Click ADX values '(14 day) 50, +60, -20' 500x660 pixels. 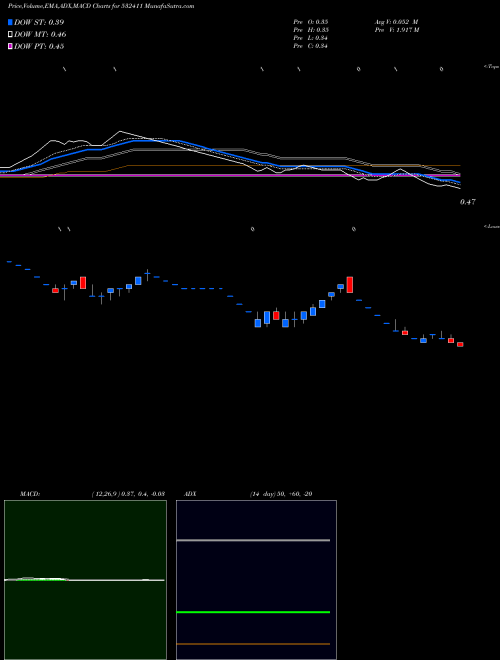point(281,494)
